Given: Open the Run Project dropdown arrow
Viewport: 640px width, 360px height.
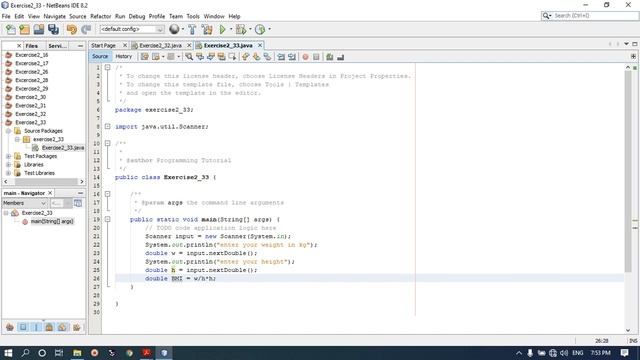Looking at the screenshot, I should coord(231,29).
